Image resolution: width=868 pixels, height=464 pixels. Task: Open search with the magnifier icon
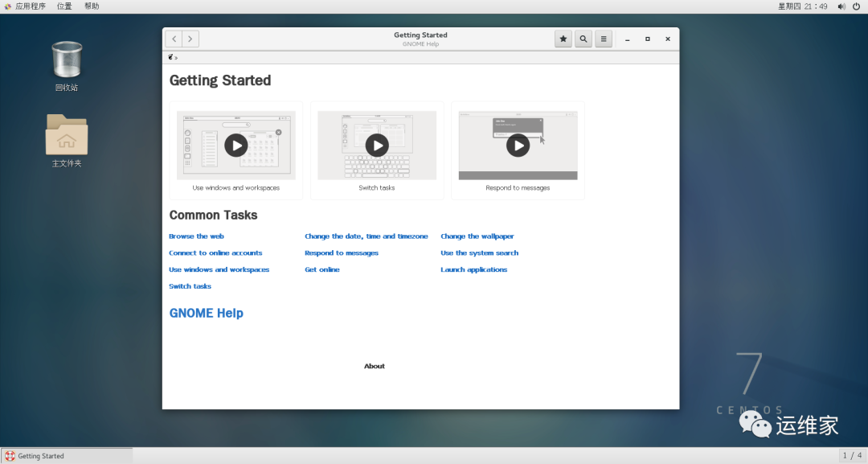point(583,39)
